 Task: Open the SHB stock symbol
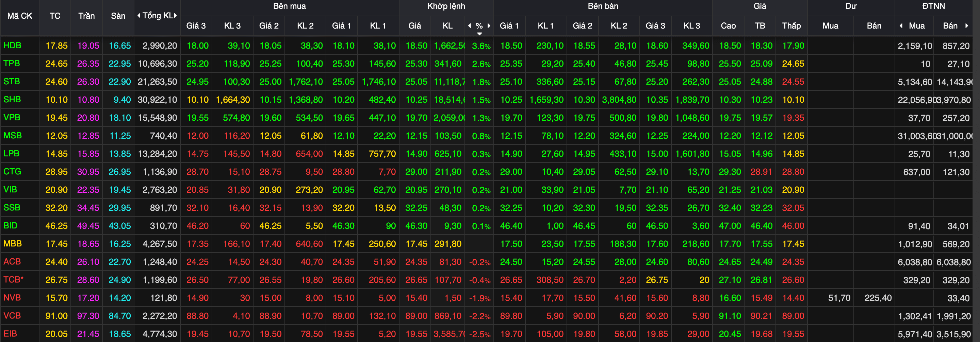[12, 99]
